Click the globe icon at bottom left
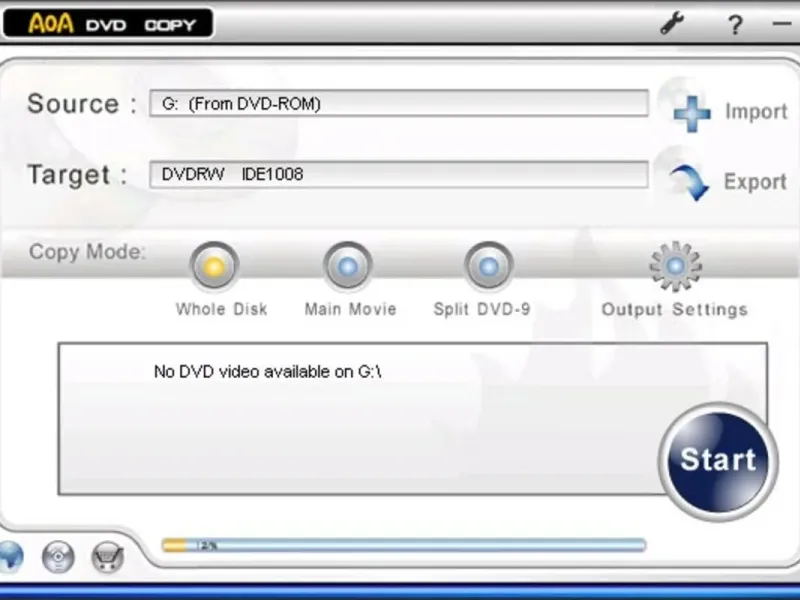 click(x=10, y=557)
